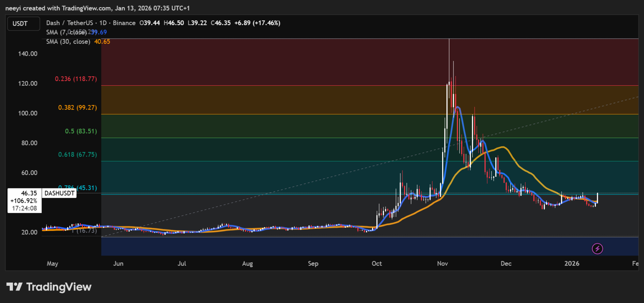The width and height of the screenshot is (644, 303).
Task: Click the +106.92% change label
Action: point(23,201)
